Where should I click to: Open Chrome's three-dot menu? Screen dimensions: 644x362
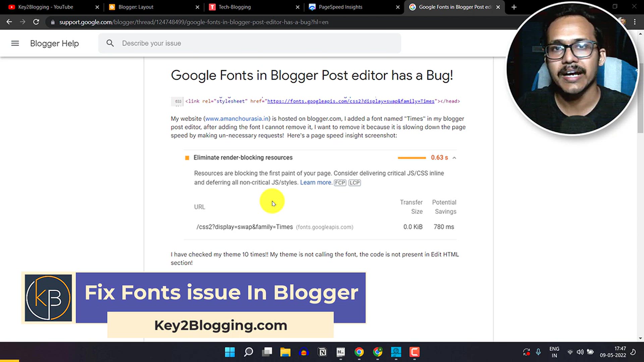(x=635, y=22)
